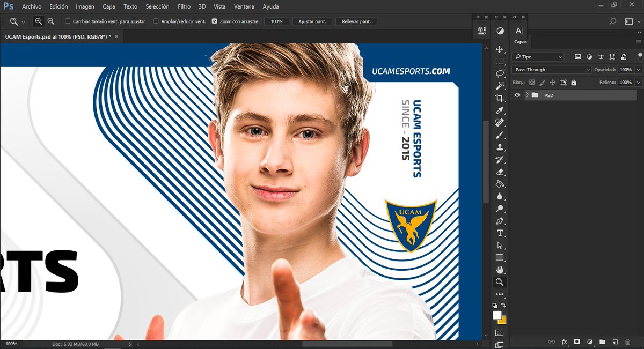This screenshot has width=644, height=349.
Task: Add a layer mask
Action: pos(577,341)
